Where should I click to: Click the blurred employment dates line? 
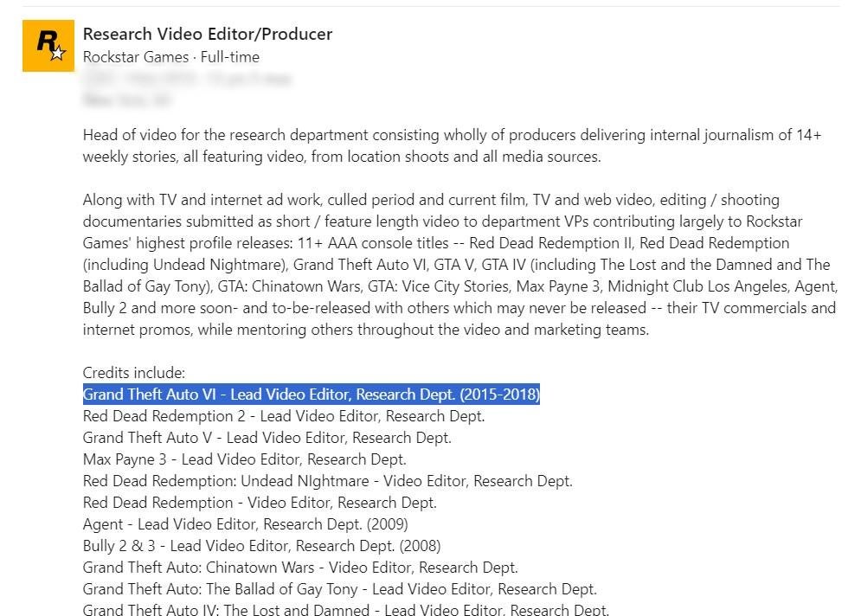tap(186, 79)
